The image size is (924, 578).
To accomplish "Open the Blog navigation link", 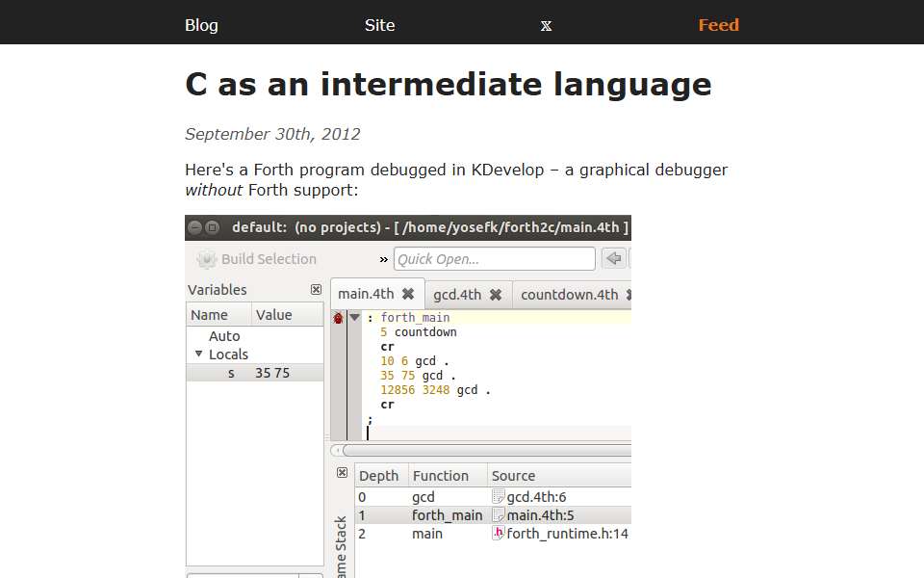I will tap(201, 25).
